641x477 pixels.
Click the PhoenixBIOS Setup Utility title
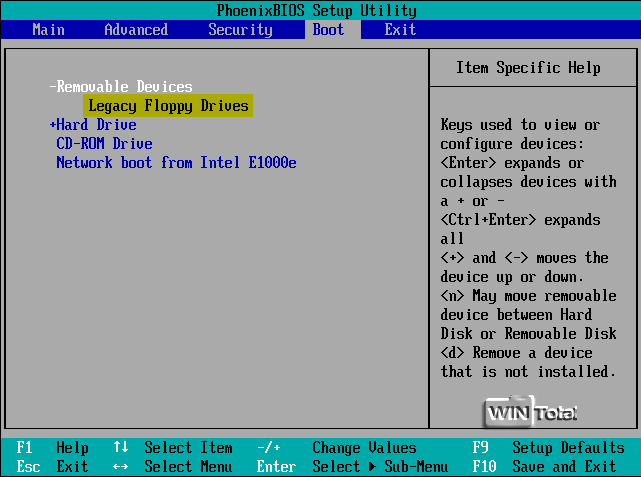pos(316,10)
